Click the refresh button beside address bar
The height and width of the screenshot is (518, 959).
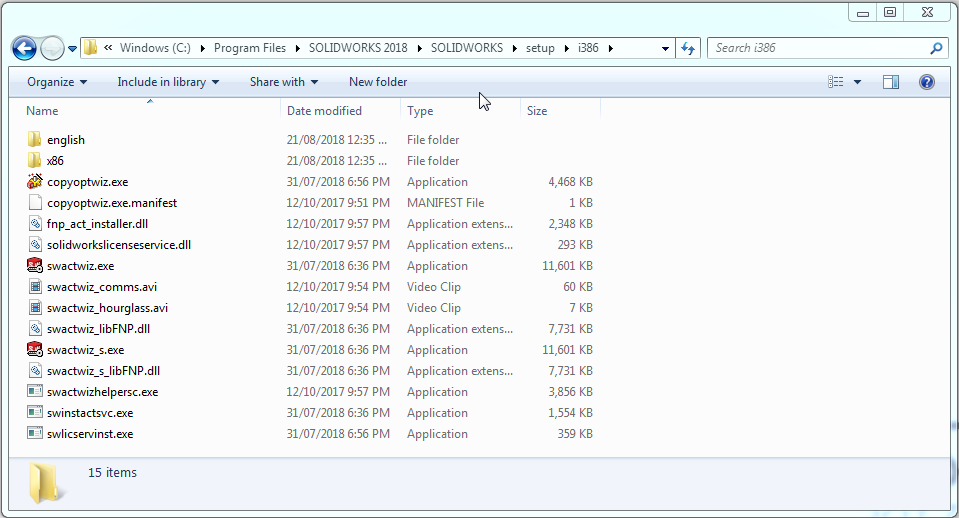688,48
